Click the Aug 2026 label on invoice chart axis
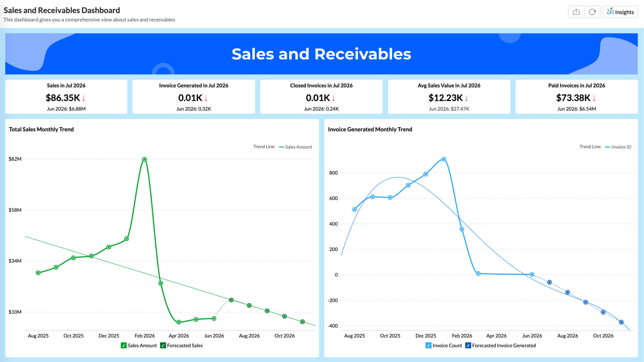This screenshot has height=362, width=644. point(568,336)
